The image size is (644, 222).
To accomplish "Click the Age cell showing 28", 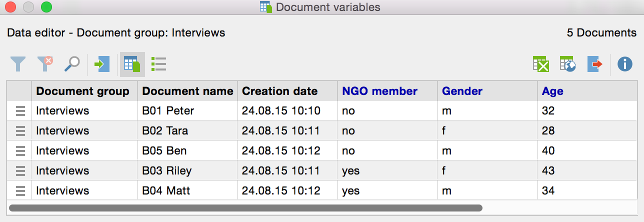I will point(587,131).
